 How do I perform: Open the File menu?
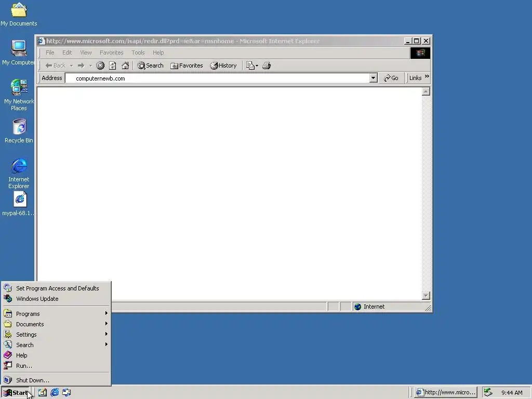click(x=50, y=52)
